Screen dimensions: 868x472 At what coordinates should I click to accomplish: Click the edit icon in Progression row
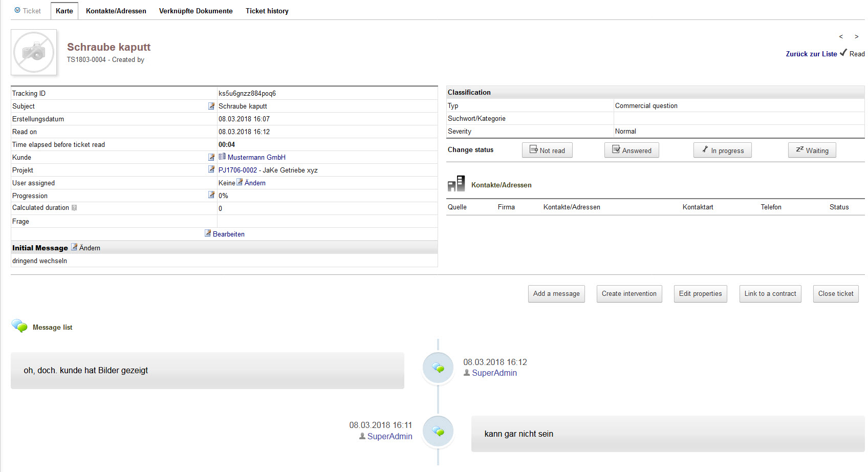point(211,195)
